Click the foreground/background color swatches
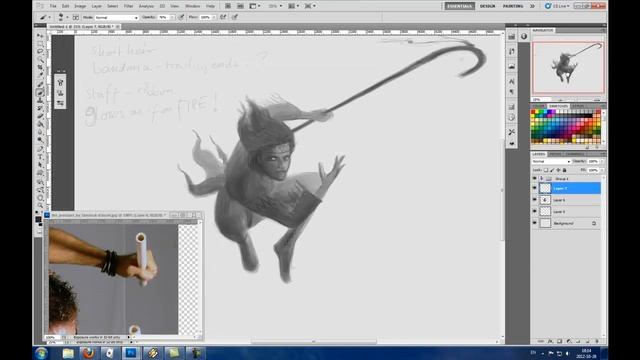 pos(39,221)
